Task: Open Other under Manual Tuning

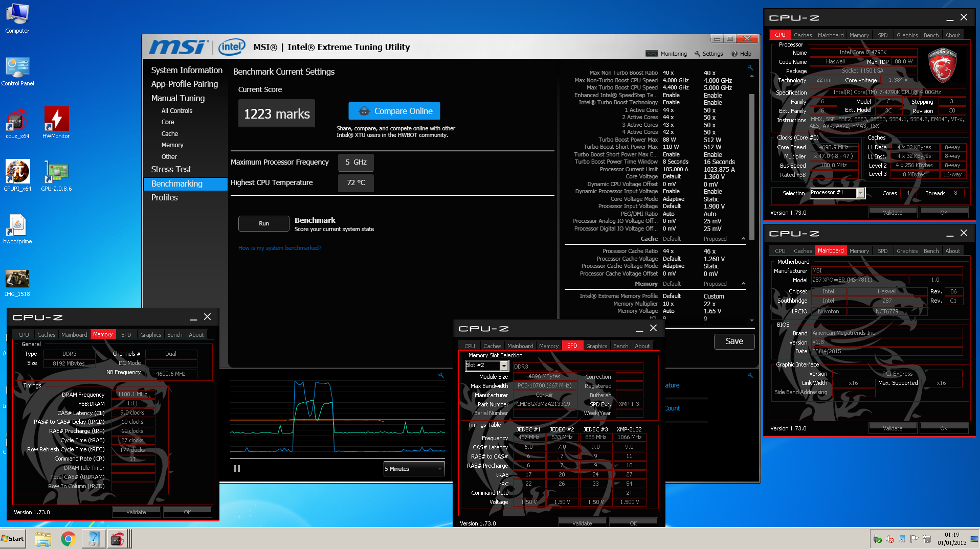Action: coord(169,157)
